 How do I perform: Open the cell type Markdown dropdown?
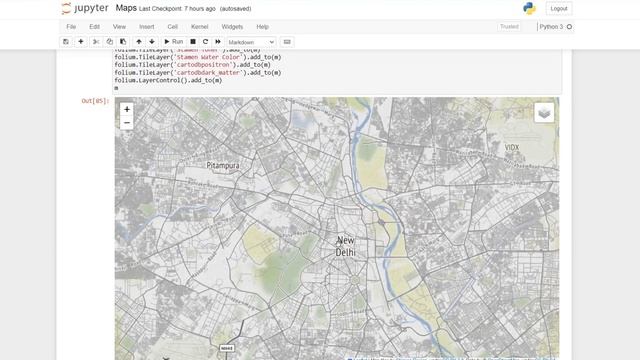tap(251, 42)
